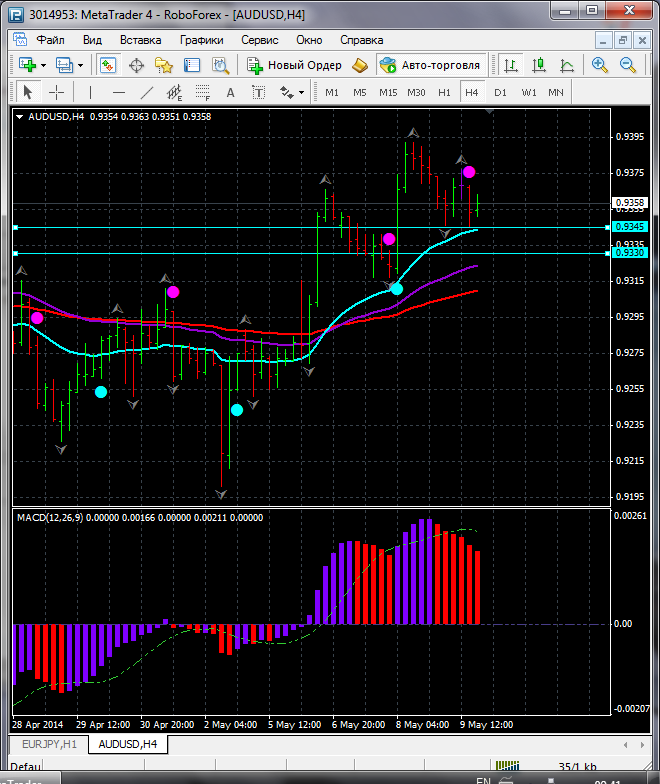Expand the Profiles dropdown arrow
The image size is (660, 784).
81,65
